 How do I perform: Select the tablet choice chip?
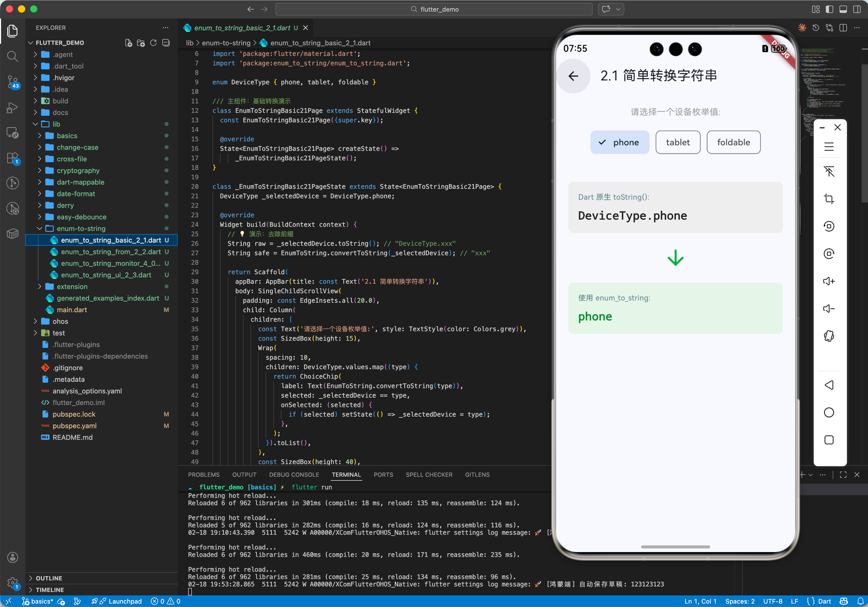click(x=677, y=142)
